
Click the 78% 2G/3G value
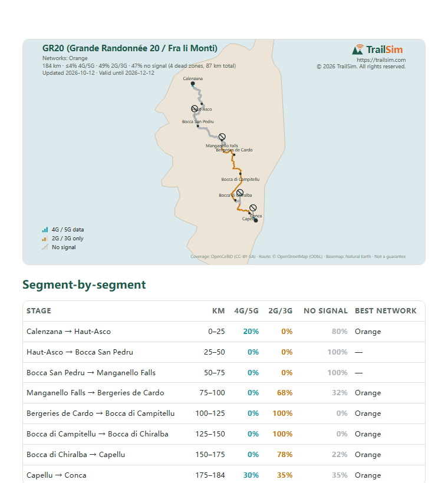285,455
